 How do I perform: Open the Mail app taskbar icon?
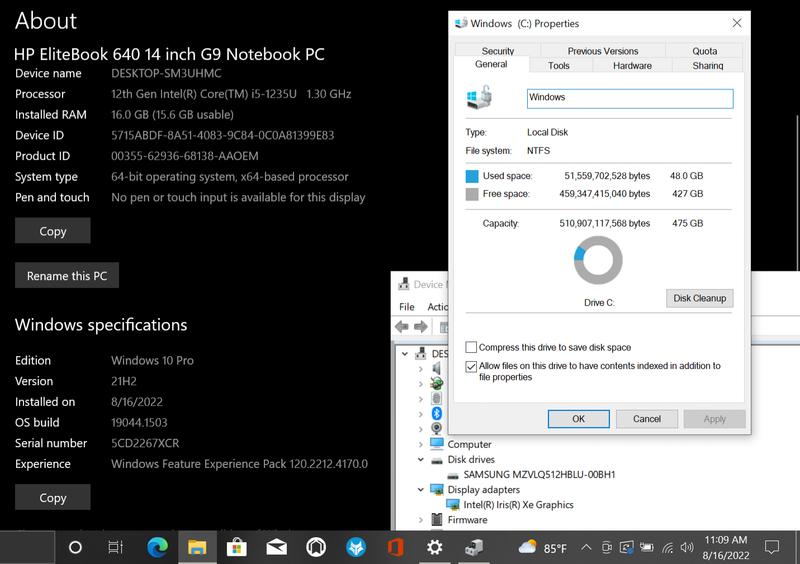click(x=277, y=547)
